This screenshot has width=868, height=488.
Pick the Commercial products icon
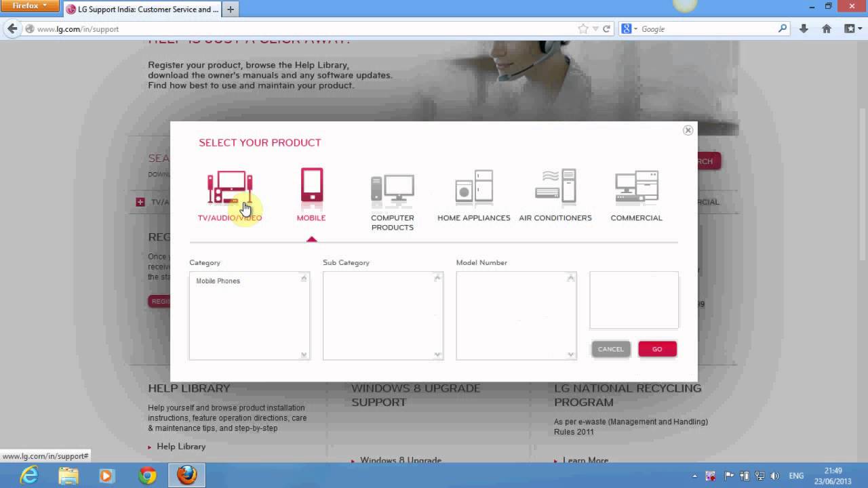(x=637, y=188)
